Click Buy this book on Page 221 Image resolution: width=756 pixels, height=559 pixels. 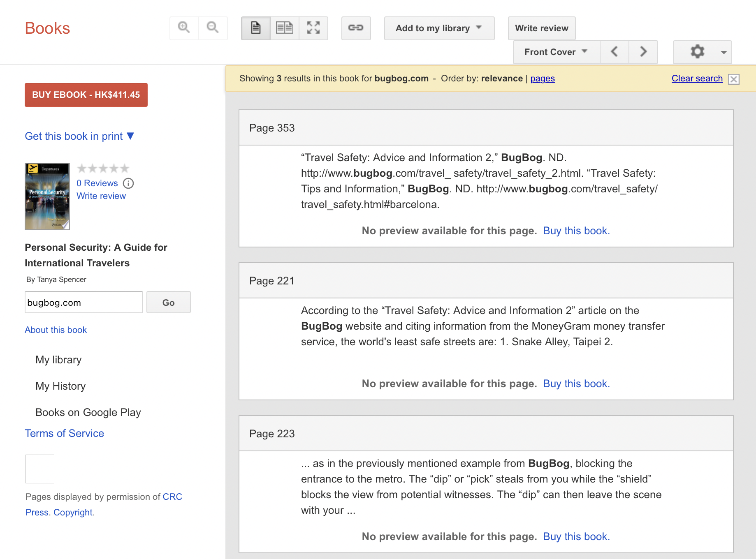point(577,383)
